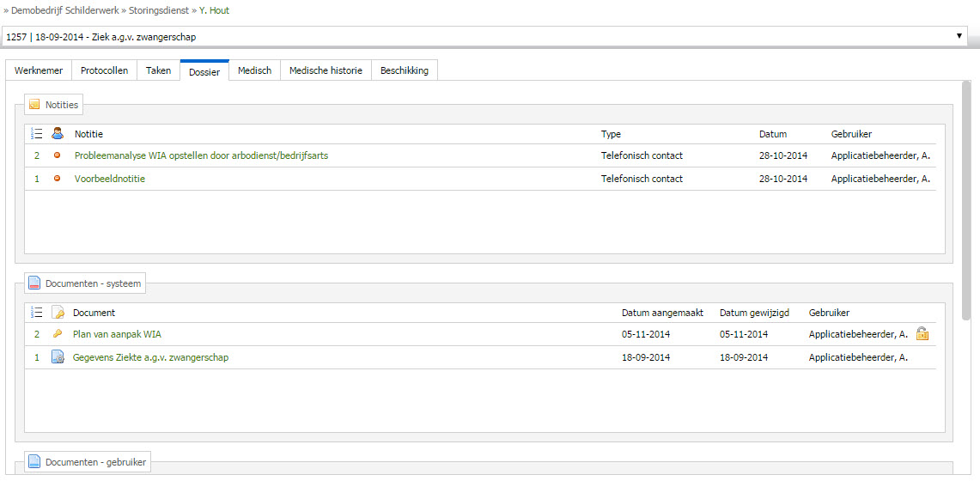Click Telefonisch contact in Voorbeeldnotitie row
This screenshot has height=481, width=980.
pos(642,179)
